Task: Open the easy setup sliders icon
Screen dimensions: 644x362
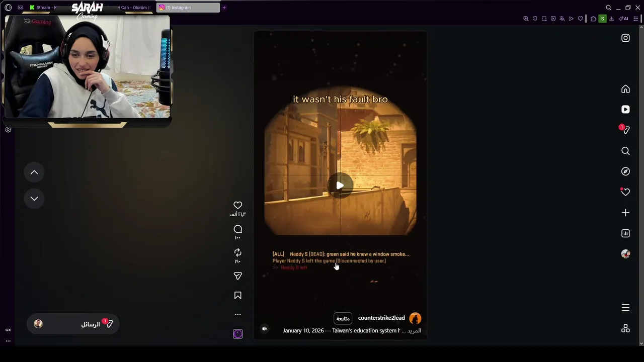Action: point(635,19)
